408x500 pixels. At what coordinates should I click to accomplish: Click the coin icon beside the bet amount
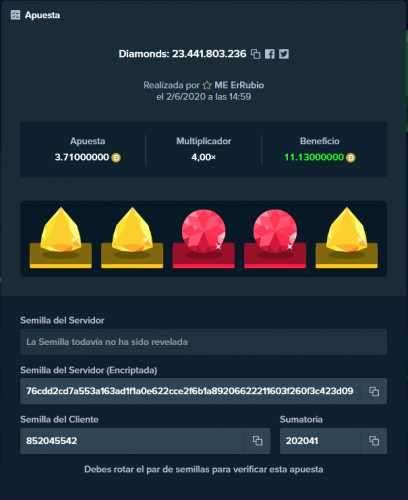pyautogui.click(x=116, y=158)
